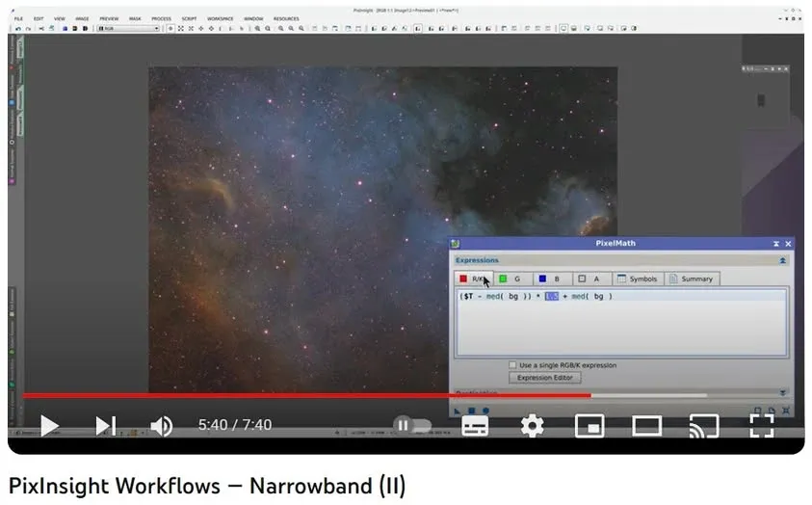Cast video to another device
This screenshot has height=505, width=812.
click(x=704, y=426)
